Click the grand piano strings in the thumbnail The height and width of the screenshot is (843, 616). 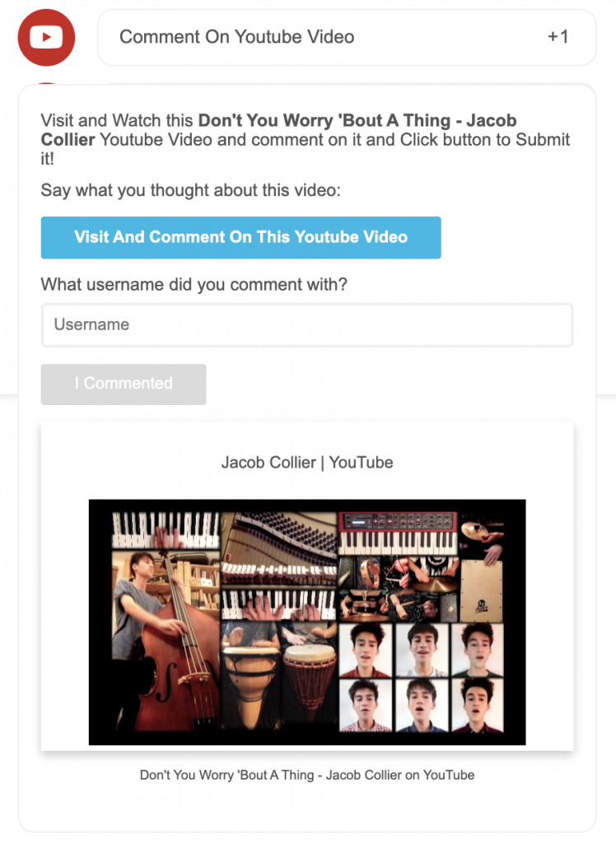278,538
